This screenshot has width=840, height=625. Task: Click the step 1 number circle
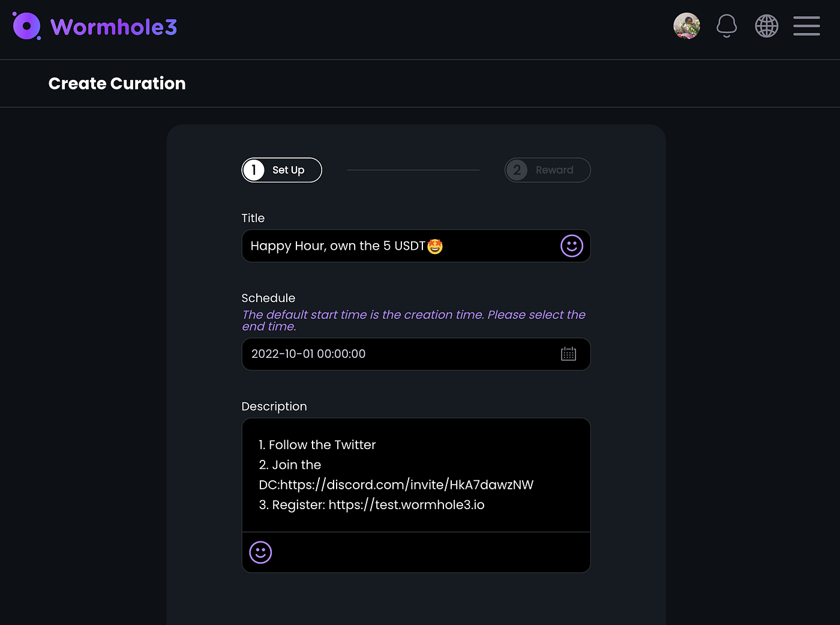point(254,170)
